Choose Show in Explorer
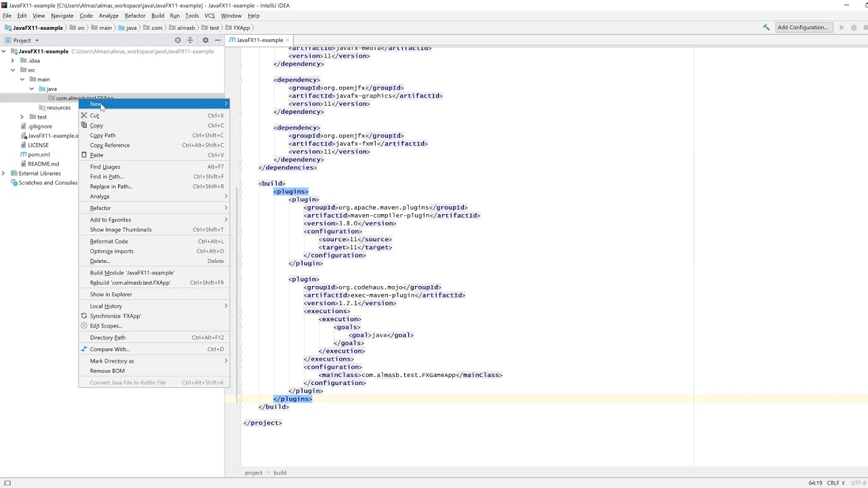The width and height of the screenshot is (868, 488). coord(154,295)
